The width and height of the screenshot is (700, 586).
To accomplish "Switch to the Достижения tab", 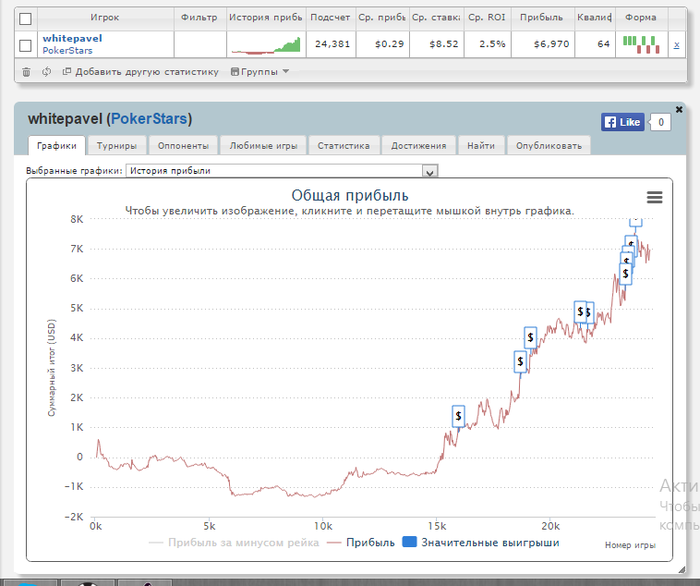I will [419, 145].
